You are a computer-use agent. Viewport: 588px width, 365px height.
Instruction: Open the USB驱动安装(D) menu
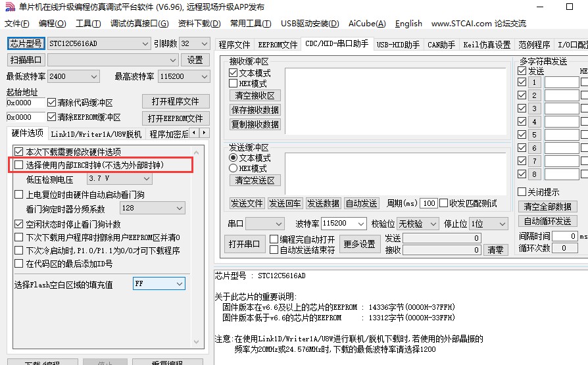tap(310, 24)
